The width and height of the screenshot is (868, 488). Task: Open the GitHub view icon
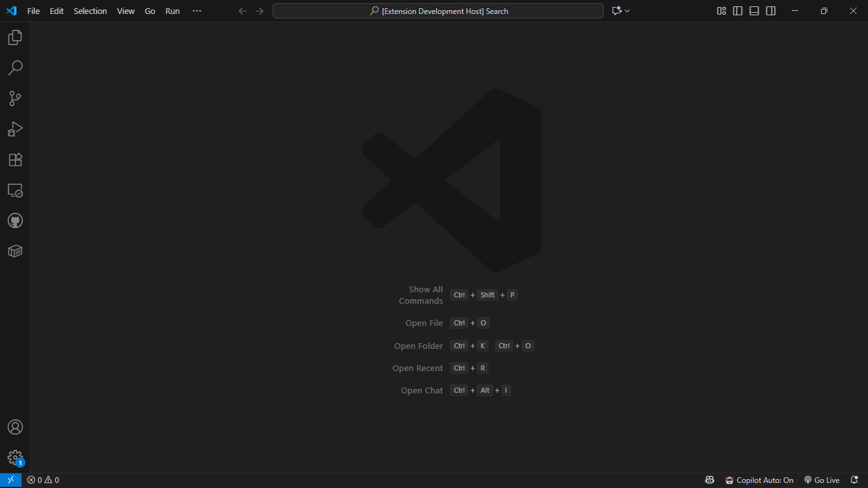[15, 220]
